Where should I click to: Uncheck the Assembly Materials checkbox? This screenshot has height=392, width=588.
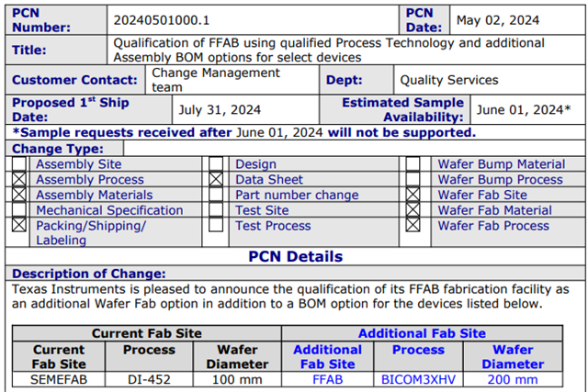click(x=18, y=195)
